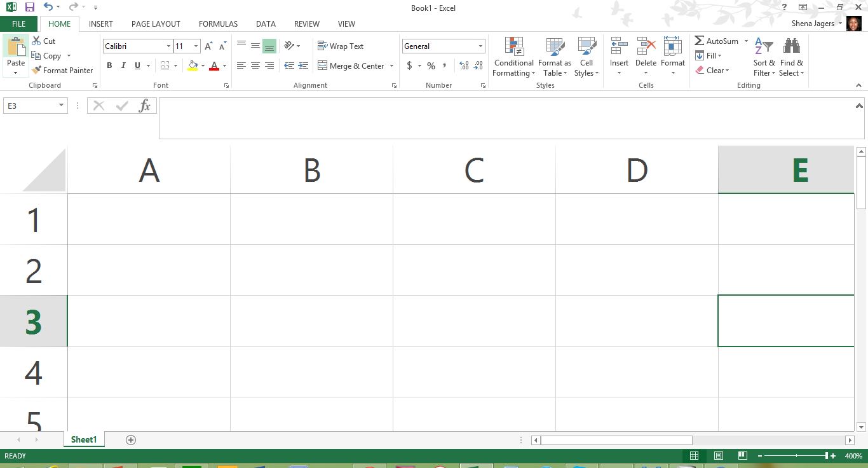The image size is (868, 468).
Task: Add a new sheet with the plus button
Action: 131,440
